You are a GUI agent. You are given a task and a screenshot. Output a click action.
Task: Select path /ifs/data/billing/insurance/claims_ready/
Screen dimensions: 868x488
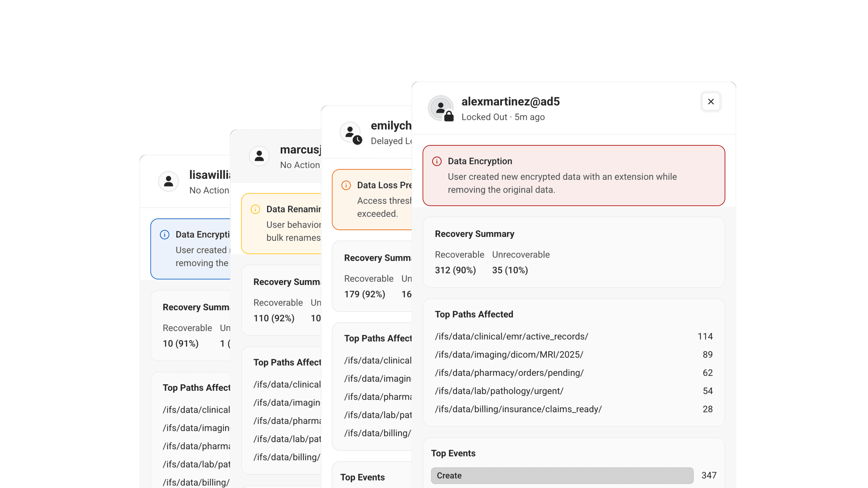coord(518,409)
